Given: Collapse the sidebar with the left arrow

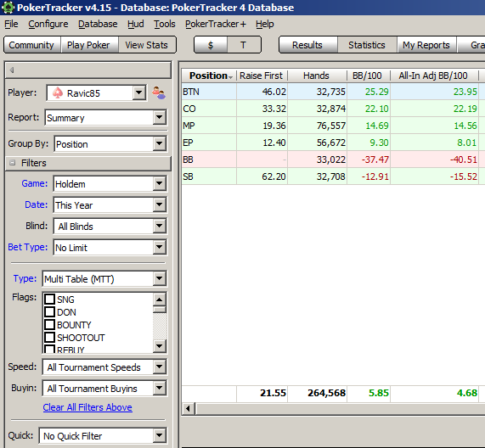Looking at the screenshot, I should pos(12,70).
